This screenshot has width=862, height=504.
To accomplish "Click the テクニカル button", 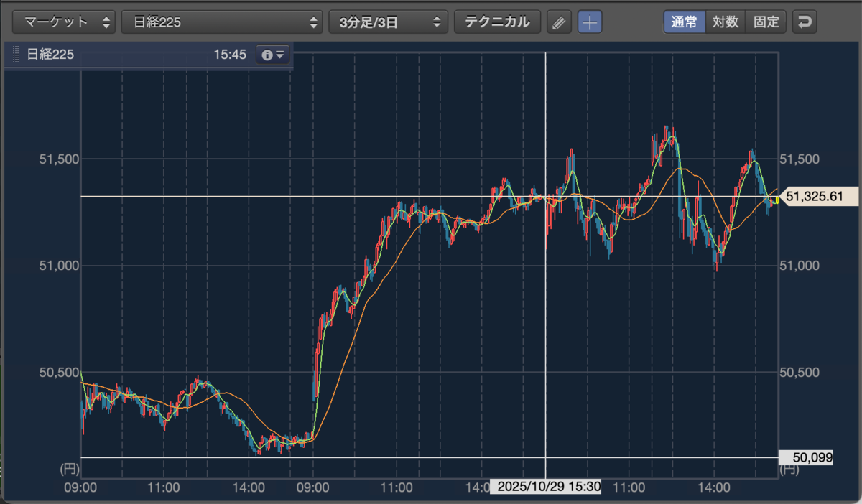I will point(497,22).
